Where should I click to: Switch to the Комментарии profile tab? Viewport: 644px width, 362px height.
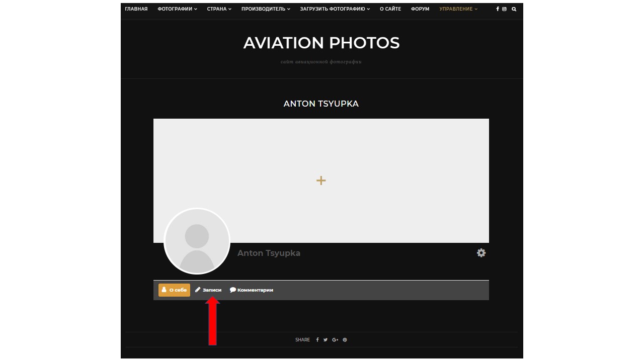pyautogui.click(x=252, y=290)
